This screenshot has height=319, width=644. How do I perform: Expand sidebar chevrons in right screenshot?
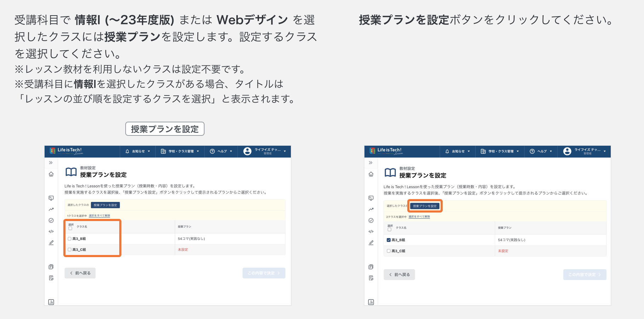pyautogui.click(x=371, y=163)
